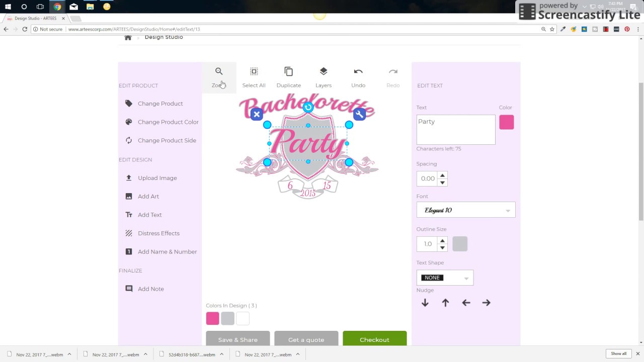Open File Explorer from taskbar
The height and width of the screenshot is (362, 644).
(90, 7)
